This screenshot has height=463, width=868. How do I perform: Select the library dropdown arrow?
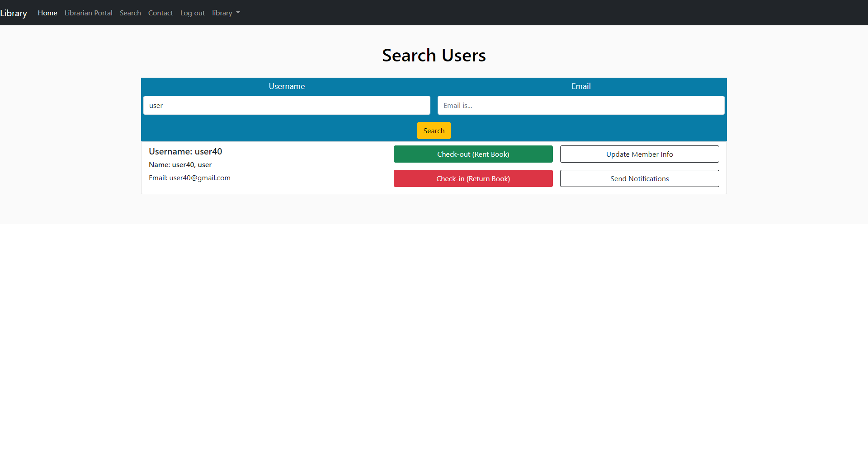tap(238, 14)
